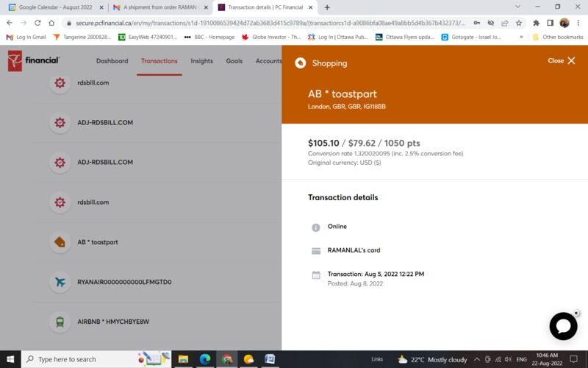Open a new browser tab

327,7
